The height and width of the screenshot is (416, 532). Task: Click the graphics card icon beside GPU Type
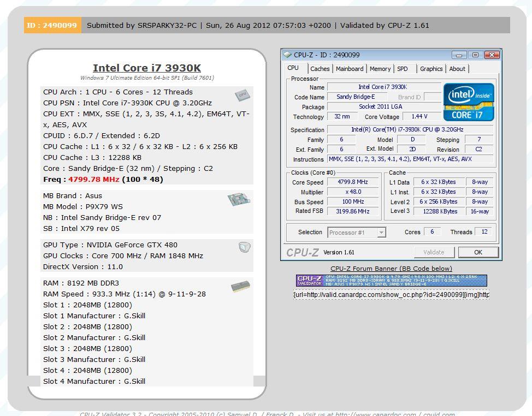click(244, 247)
